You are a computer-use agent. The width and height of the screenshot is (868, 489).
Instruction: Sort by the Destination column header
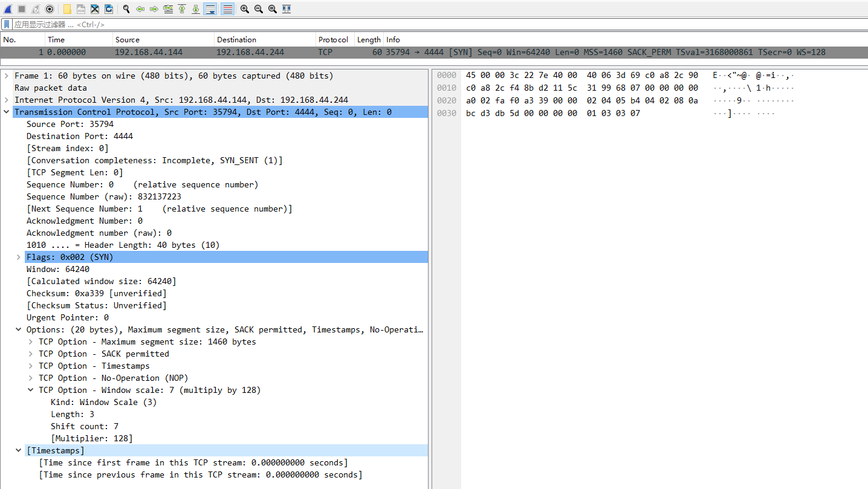(265, 39)
